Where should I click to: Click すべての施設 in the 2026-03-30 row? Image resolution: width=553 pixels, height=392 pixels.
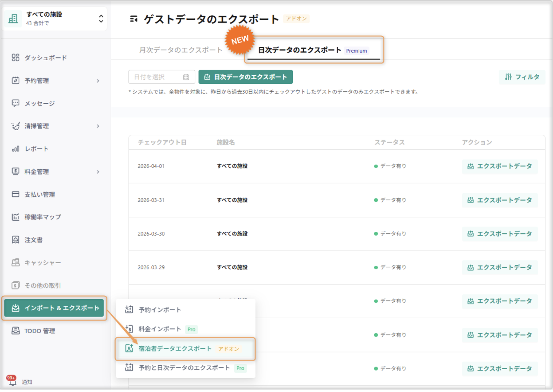click(232, 234)
